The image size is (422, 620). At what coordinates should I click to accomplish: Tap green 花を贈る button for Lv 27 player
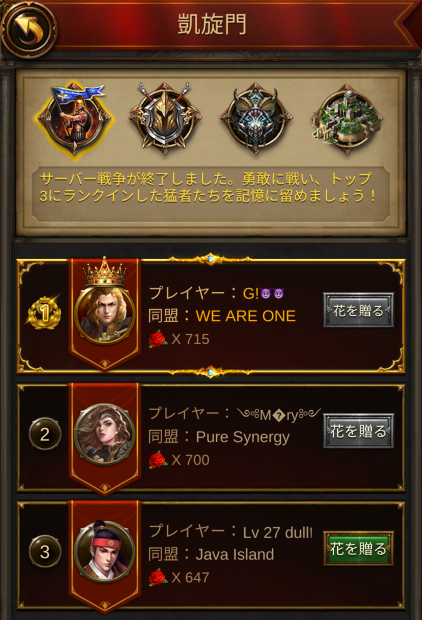[x=358, y=548]
